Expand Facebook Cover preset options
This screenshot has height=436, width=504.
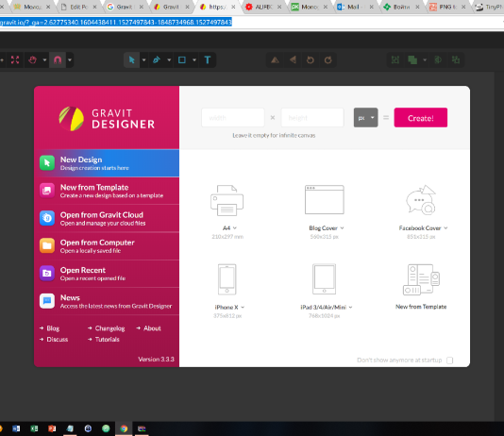(x=445, y=227)
